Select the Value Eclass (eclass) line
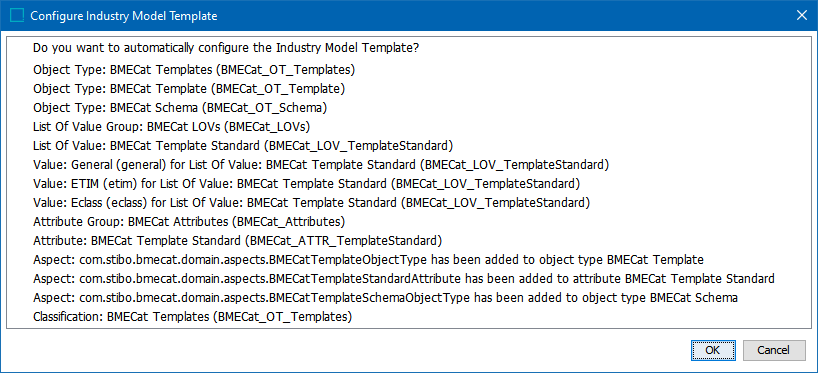This screenshot has height=373, width=818. coord(311,202)
